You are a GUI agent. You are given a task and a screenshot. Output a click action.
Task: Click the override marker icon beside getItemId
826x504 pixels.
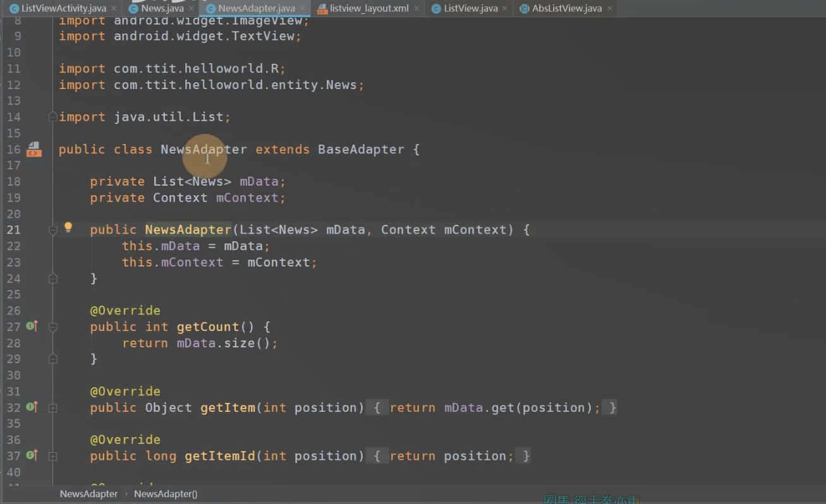click(x=32, y=455)
